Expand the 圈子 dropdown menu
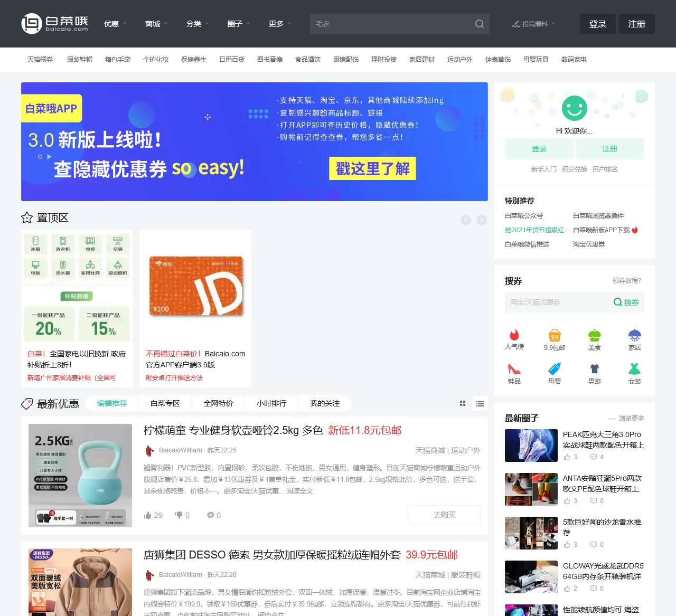Image resolution: width=676 pixels, height=616 pixels. 239,24
